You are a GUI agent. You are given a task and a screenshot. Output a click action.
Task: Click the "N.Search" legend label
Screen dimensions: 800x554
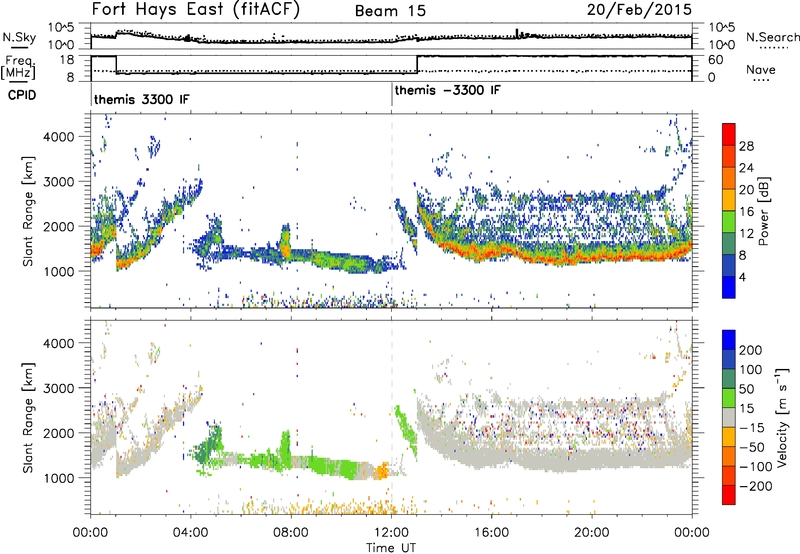click(773, 37)
